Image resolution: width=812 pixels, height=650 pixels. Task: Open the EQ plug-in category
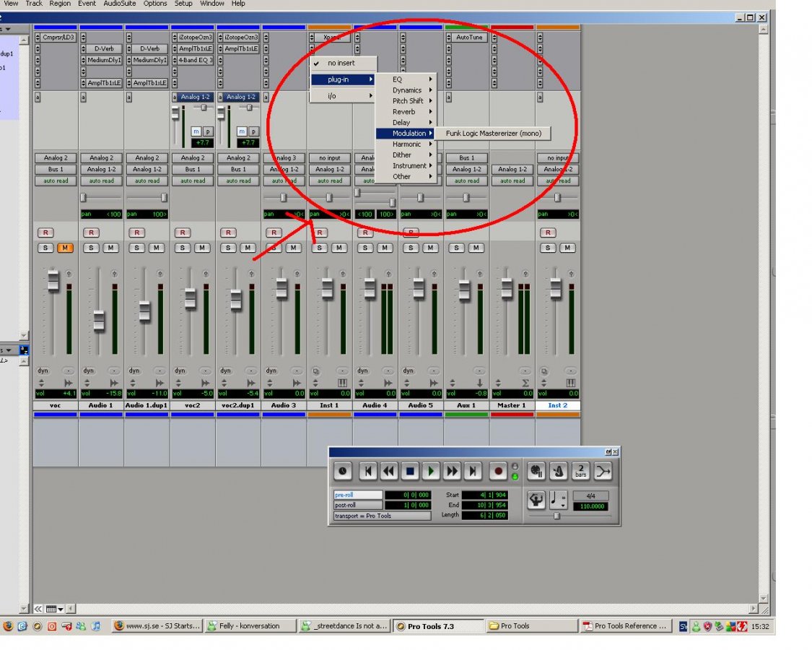click(406, 79)
